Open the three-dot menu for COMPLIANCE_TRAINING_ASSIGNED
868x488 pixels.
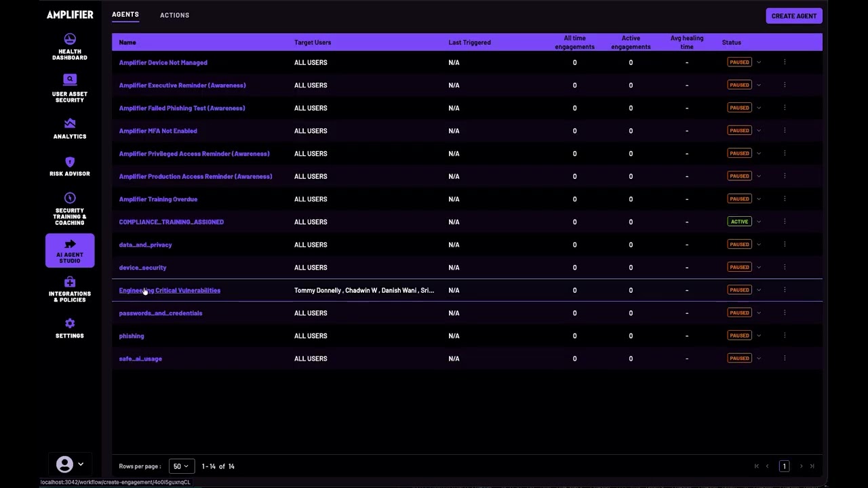[785, 222]
